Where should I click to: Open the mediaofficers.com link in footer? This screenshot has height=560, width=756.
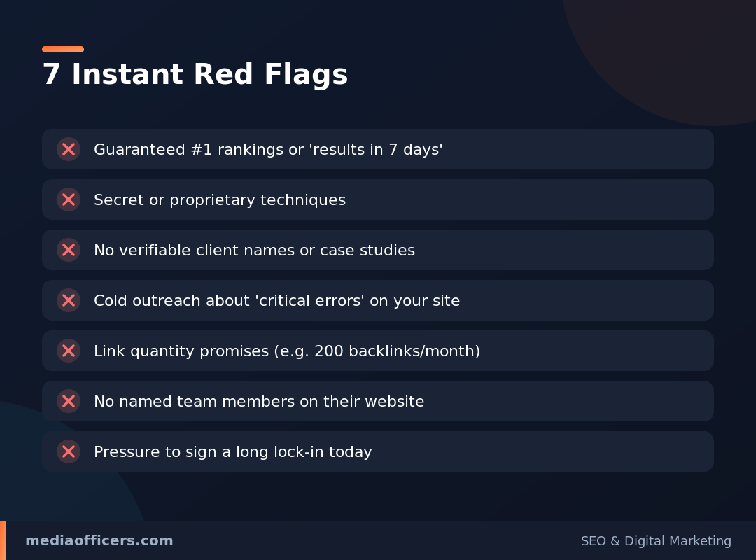point(99,540)
